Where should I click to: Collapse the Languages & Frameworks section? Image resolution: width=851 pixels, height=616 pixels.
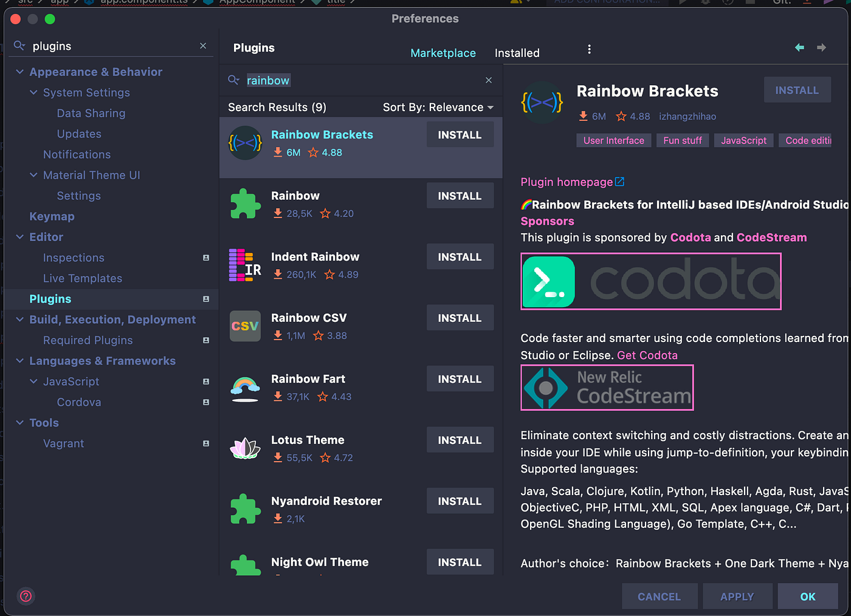[19, 361]
